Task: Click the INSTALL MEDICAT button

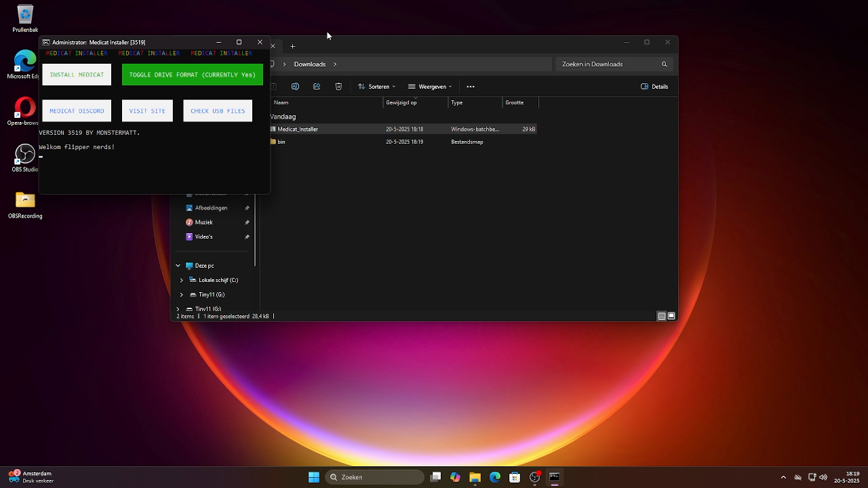Action: point(77,75)
